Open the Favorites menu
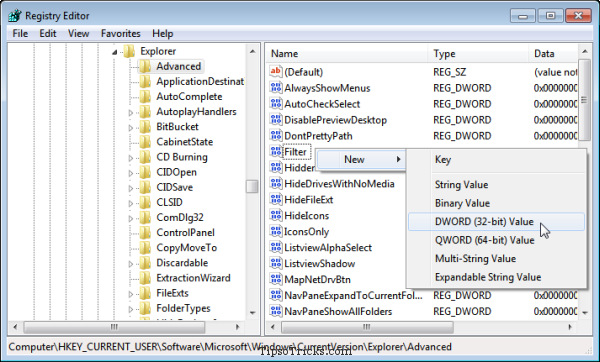 point(121,33)
